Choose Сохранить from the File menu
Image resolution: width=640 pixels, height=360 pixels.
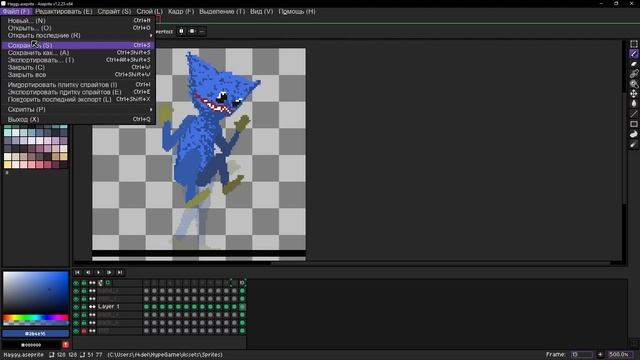pyautogui.click(x=78, y=45)
